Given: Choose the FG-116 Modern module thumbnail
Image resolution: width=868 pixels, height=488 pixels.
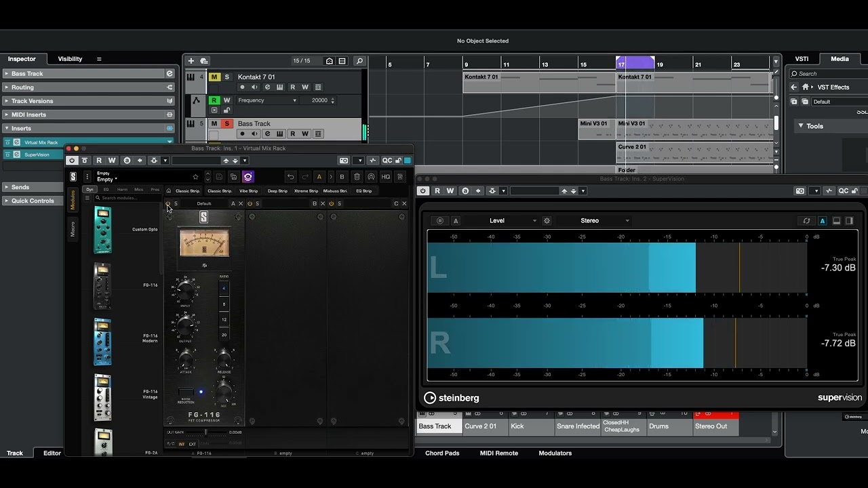Looking at the screenshot, I should click(x=102, y=341).
